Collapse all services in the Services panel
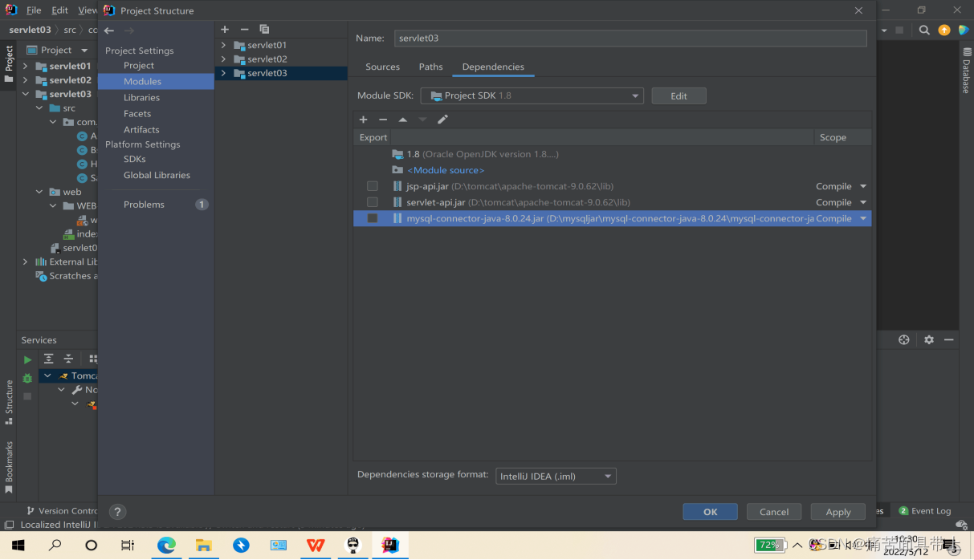This screenshot has width=974, height=560. tap(69, 359)
